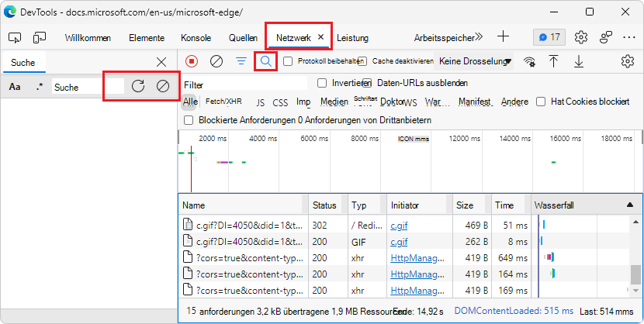Click DOMContentLoaded: 515 ms status text
The image size is (644, 324).
pos(514,311)
